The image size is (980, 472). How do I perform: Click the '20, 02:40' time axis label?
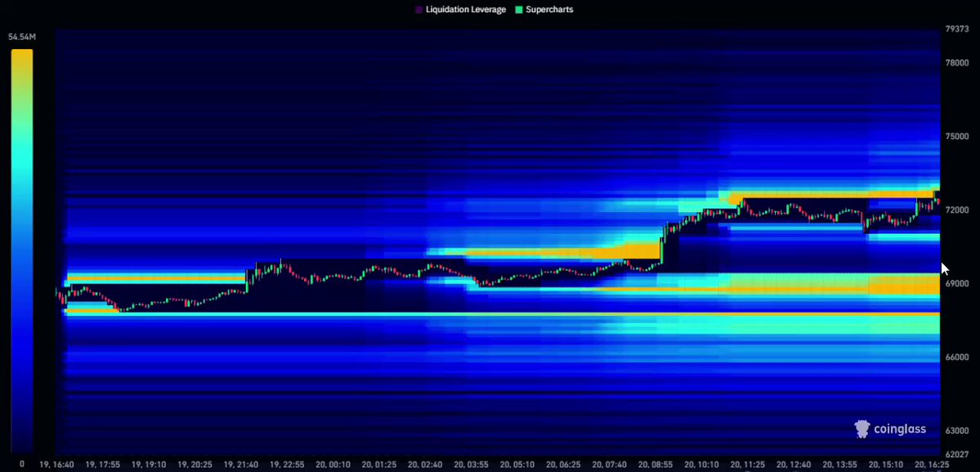coord(427,465)
